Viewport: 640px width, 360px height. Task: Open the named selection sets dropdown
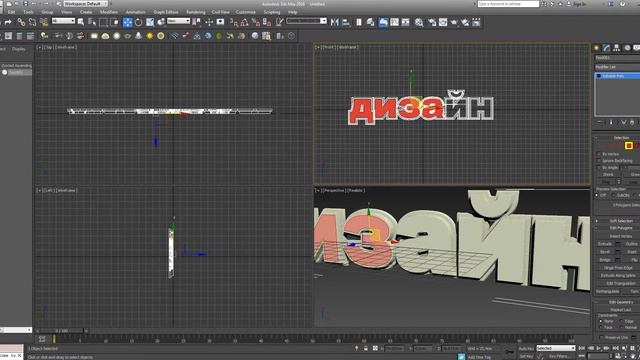(x=306, y=21)
